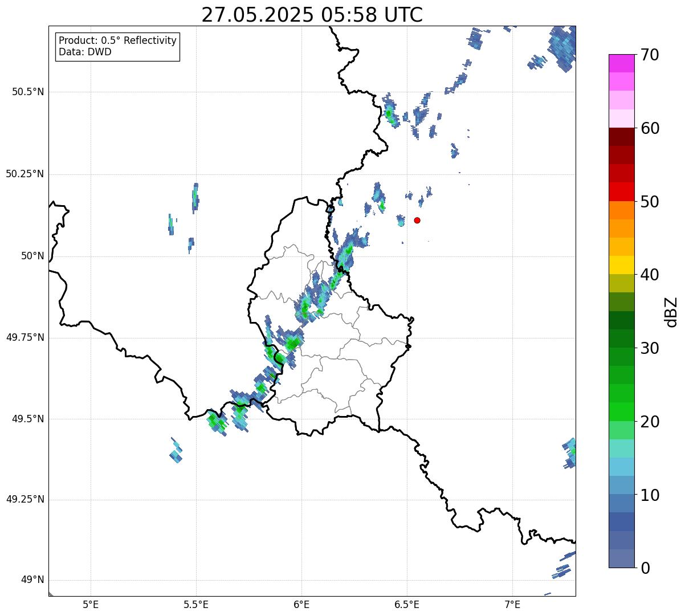The width and height of the screenshot is (685, 616).
Task: Click the turquoise colorbar segment below 20
Action: coord(621,448)
